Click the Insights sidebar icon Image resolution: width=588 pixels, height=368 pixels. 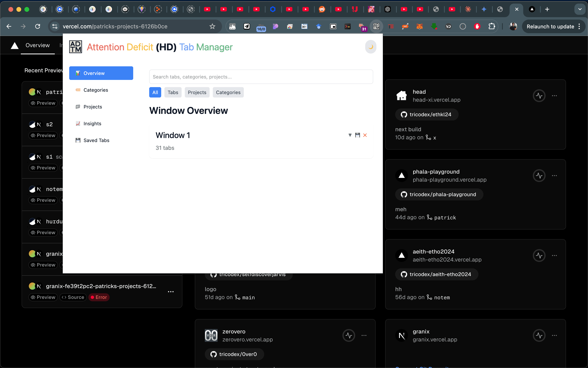(78, 123)
